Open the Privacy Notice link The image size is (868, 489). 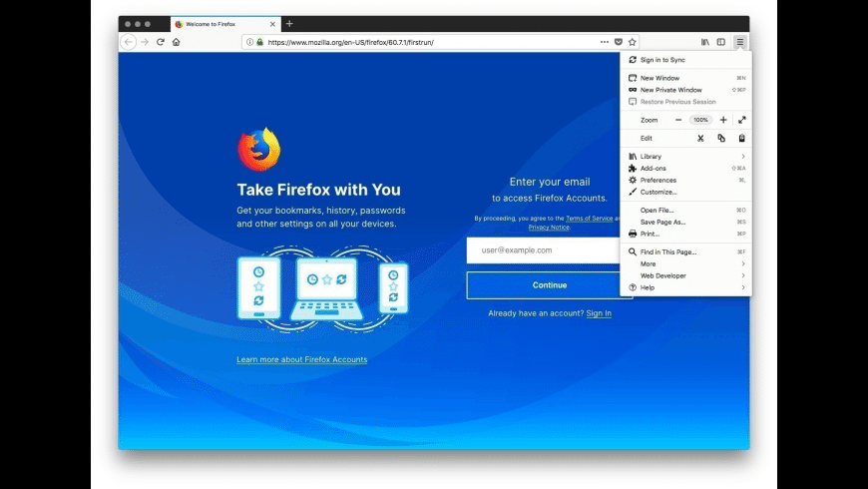[549, 228]
